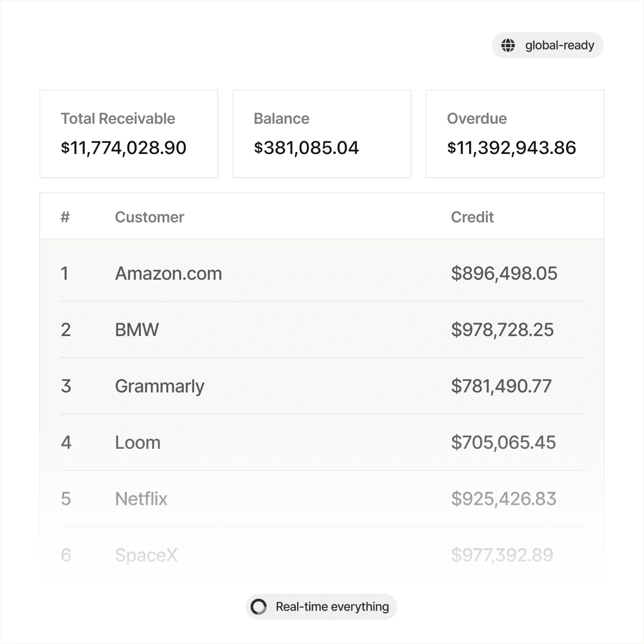644x644 pixels.
Task: Click the Overdue amount $11,392,943.86
Action: (512, 148)
